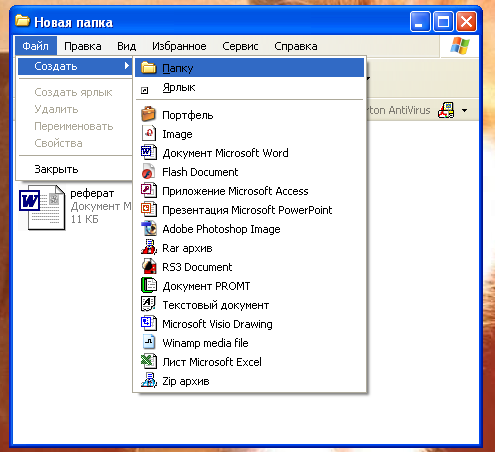Select Winamp media file text
495x452 pixels.
point(205,343)
